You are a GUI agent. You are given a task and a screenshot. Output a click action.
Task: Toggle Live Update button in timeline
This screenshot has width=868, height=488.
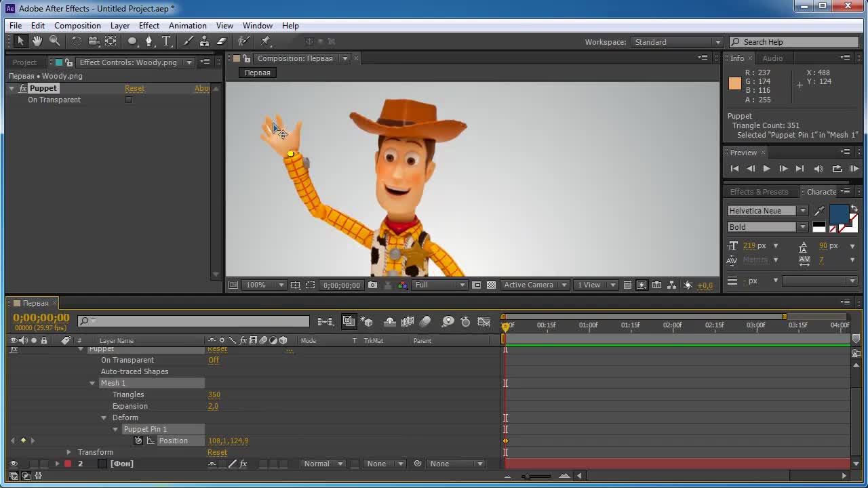click(349, 321)
